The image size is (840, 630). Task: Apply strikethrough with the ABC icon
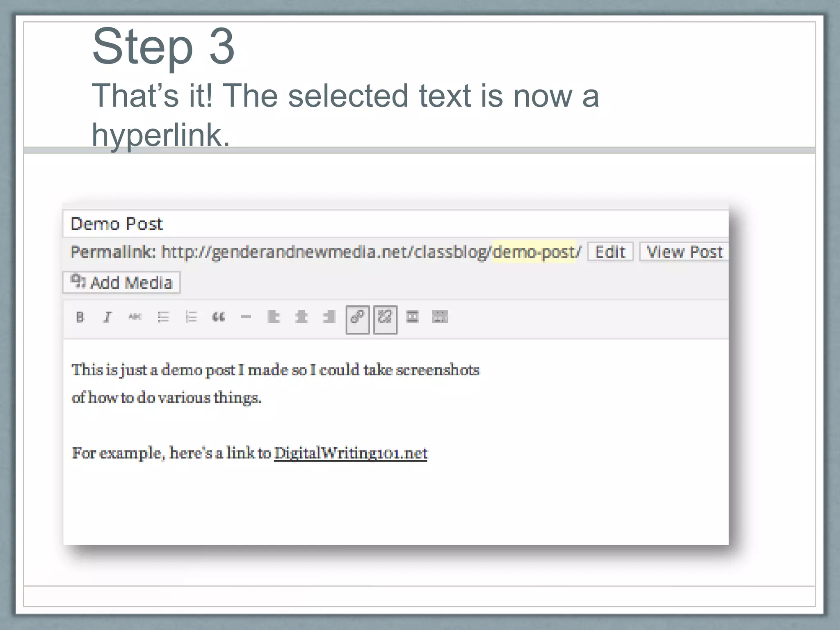pyautogui.click(x=135, y=317)
